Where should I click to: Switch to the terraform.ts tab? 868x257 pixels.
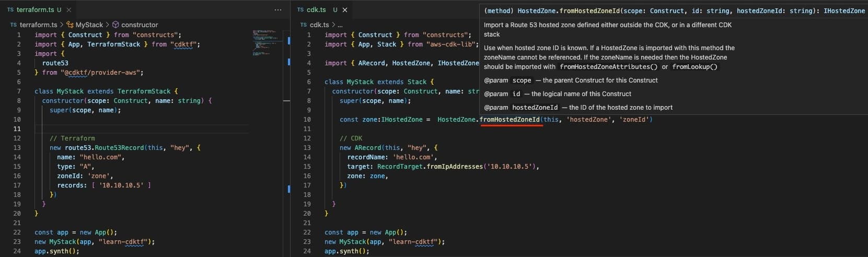click(x=34, y=10)
